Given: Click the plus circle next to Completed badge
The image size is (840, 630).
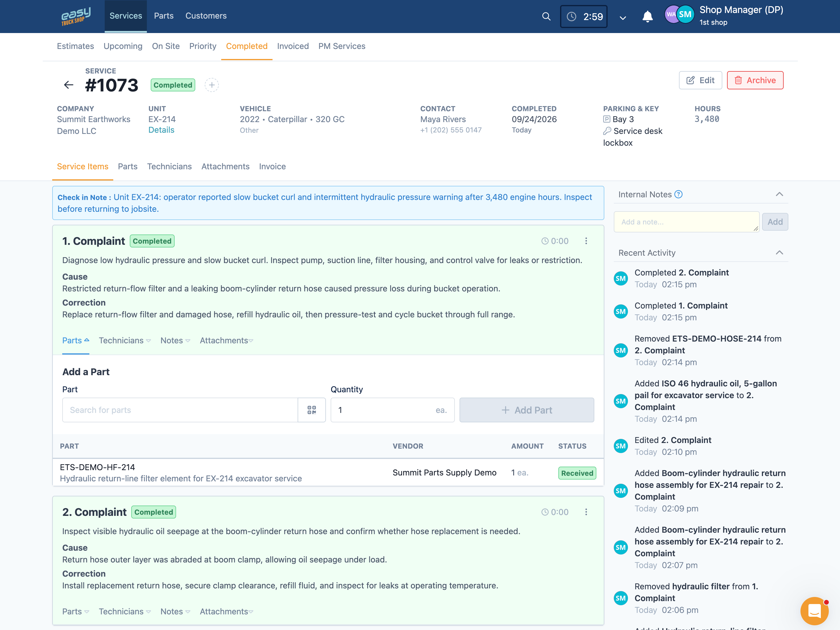Looking at the screenshot, I should point(211,85).
